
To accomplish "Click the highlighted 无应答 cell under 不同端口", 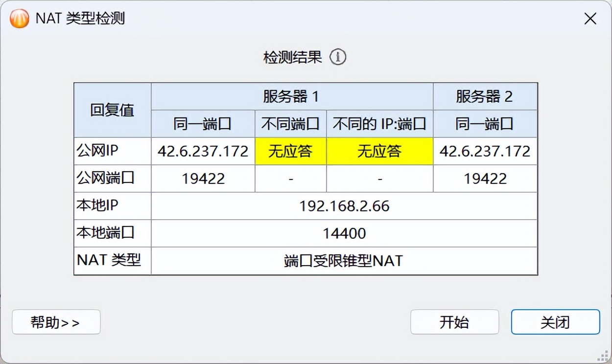I will [290, 151].
